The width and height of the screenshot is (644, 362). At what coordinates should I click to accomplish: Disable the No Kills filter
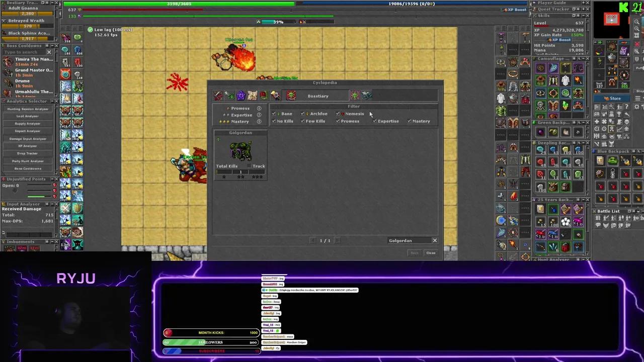274,121
